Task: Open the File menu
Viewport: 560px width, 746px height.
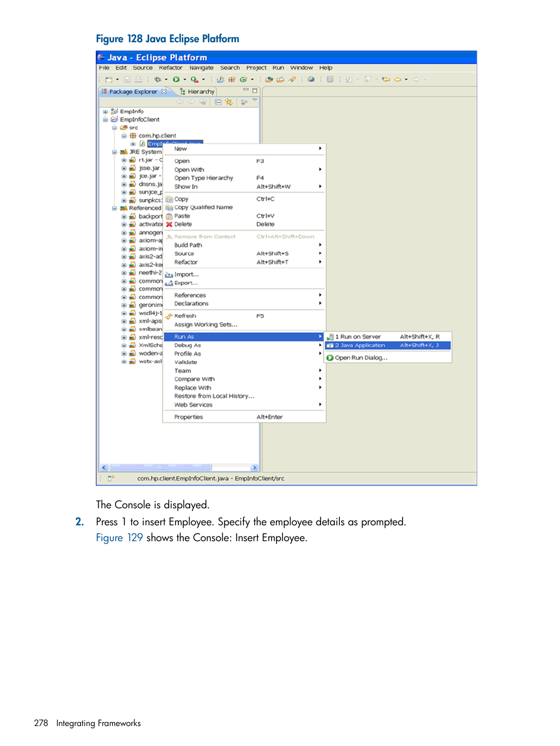Action: coord(104,68)
